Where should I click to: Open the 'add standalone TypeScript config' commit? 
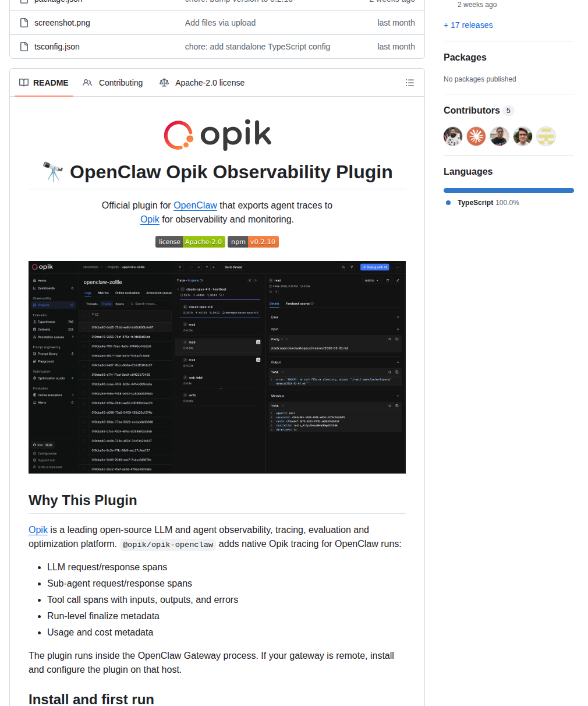pos(257,47)
